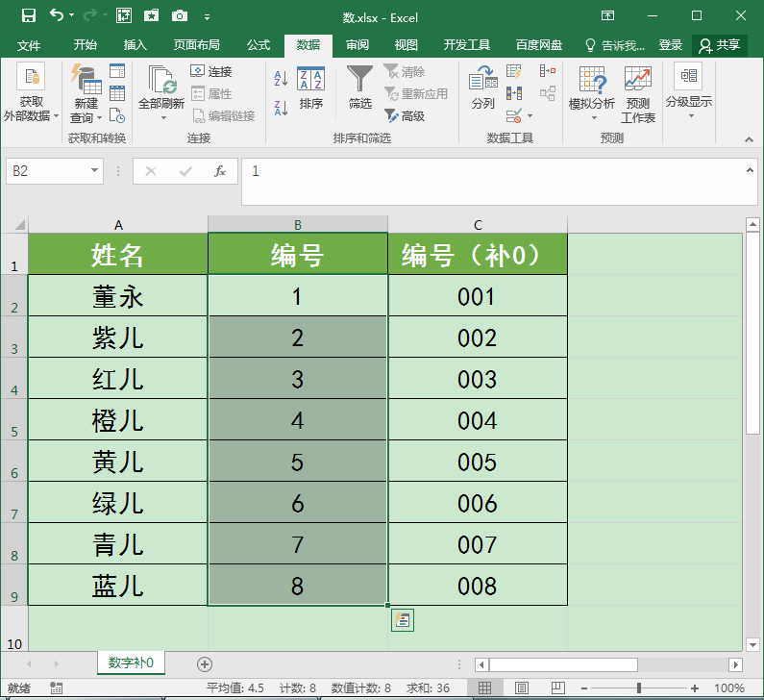Switch to the Review (审阅) tab
This screenshot has width=764, height=700.
tap(357, 45)
